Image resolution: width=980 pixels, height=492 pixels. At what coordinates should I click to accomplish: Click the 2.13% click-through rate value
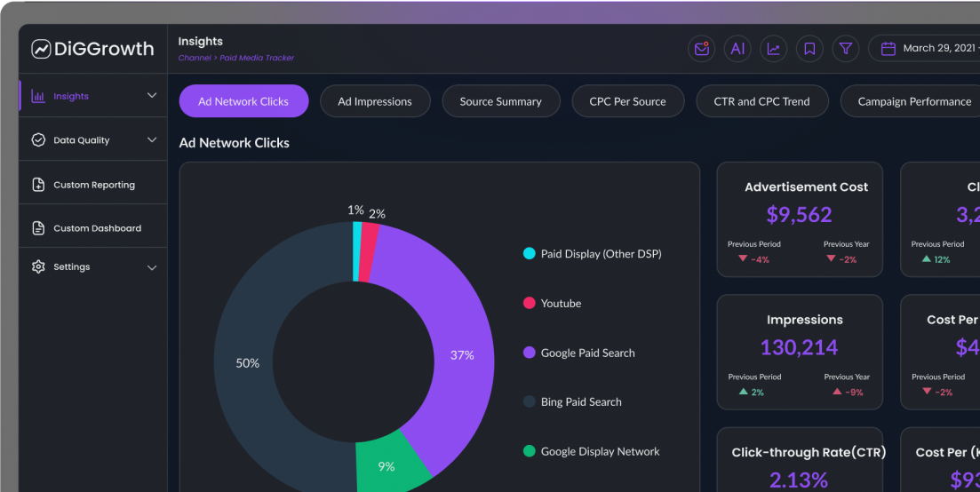(x=799, y=480)
